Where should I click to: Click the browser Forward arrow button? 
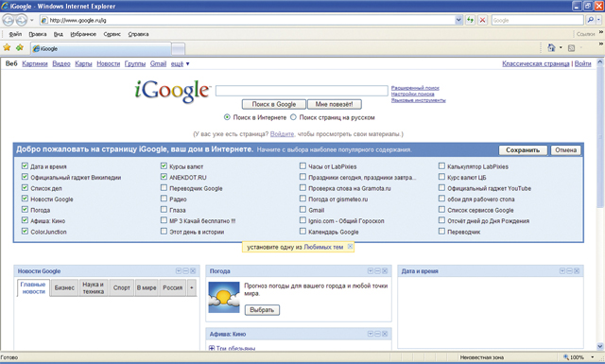(x=21, y=20)
